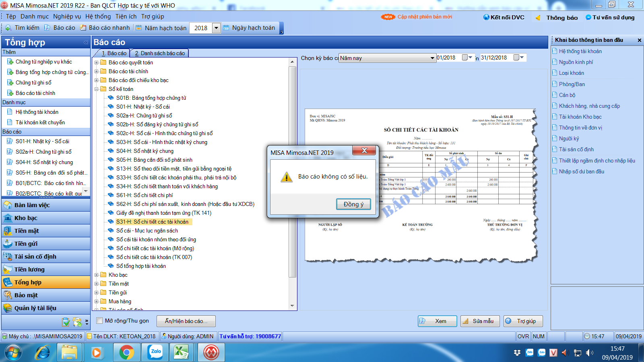Click Tư vấn sử dụng button
644x362 pixels.
click(610, 17)
